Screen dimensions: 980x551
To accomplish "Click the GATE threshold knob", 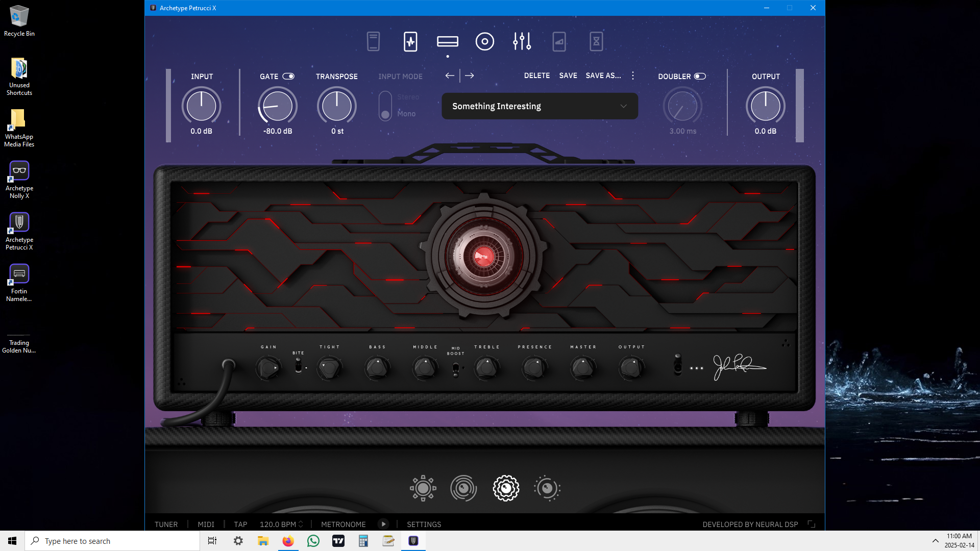I will tap(277, 106).
